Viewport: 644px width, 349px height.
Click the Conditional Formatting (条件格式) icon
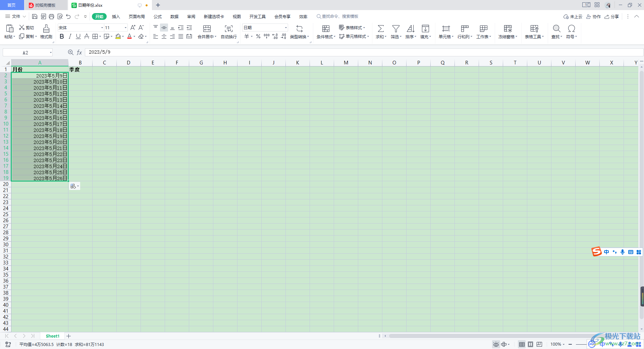(x=326, y=29)
